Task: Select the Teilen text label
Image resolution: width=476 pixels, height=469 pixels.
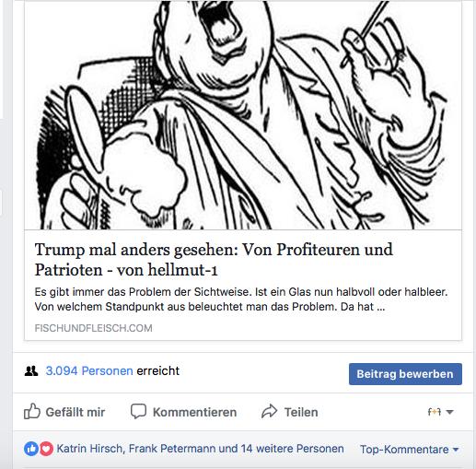Action: click(x=301, y=412)
